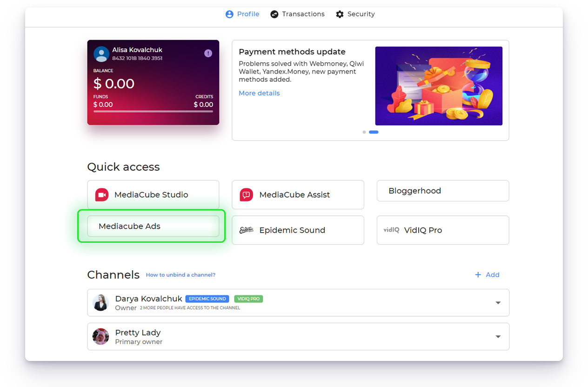Select the first carousel dot
Viewport: 588px width, 387px height.
364,132
